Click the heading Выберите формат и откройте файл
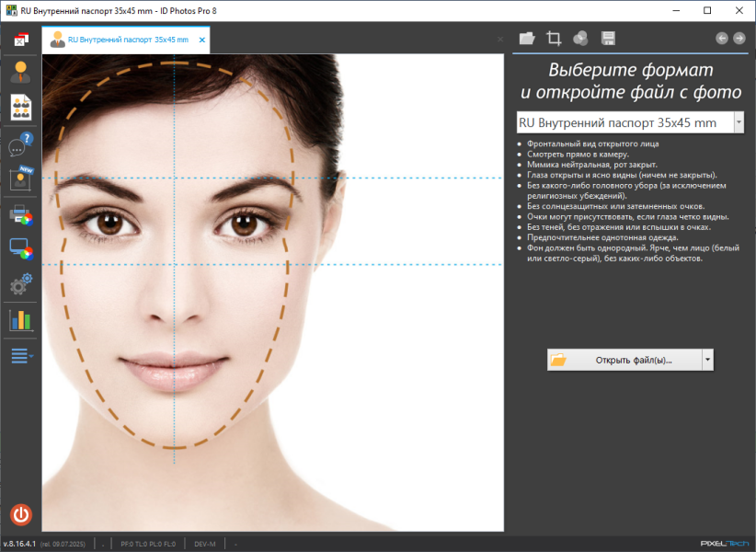 point(631,81)
